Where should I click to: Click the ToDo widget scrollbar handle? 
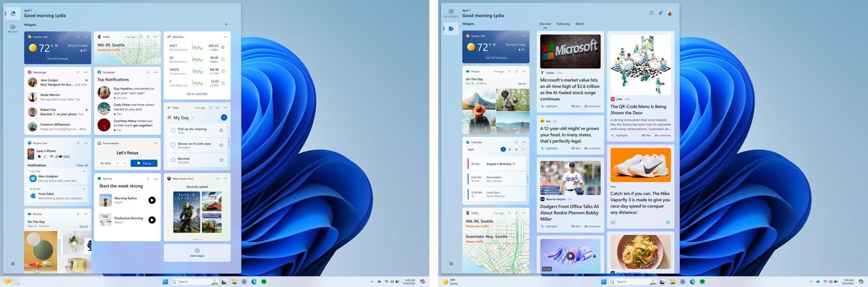229,142
